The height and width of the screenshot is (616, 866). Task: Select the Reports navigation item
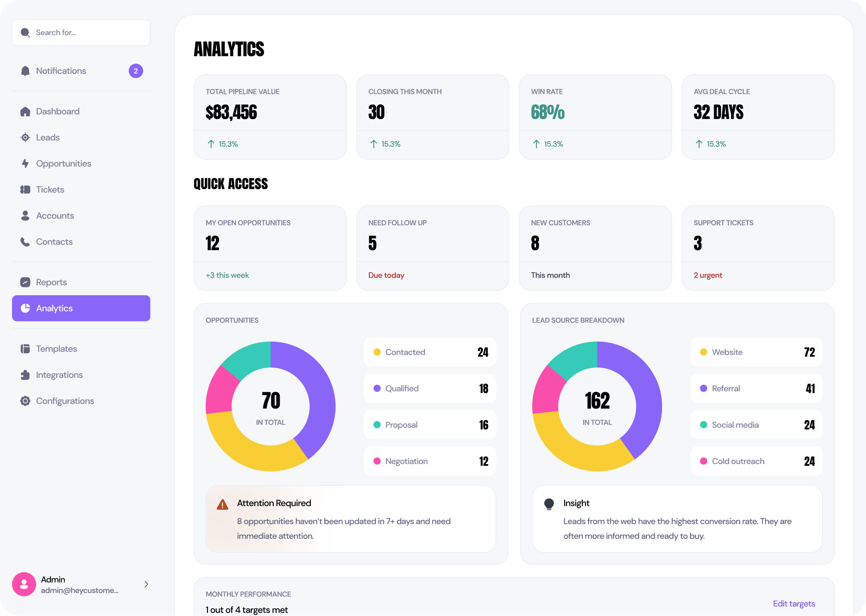[51, 282]
